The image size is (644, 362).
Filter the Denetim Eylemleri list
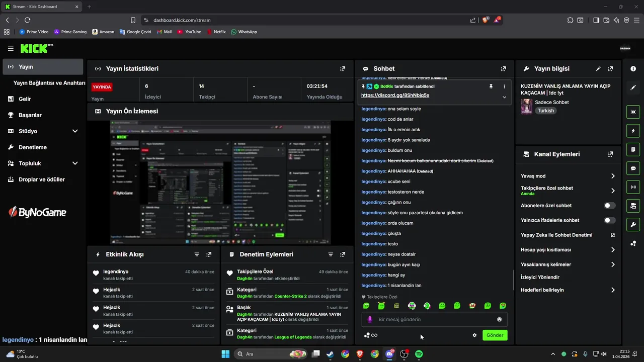click(x=331, y=254)
